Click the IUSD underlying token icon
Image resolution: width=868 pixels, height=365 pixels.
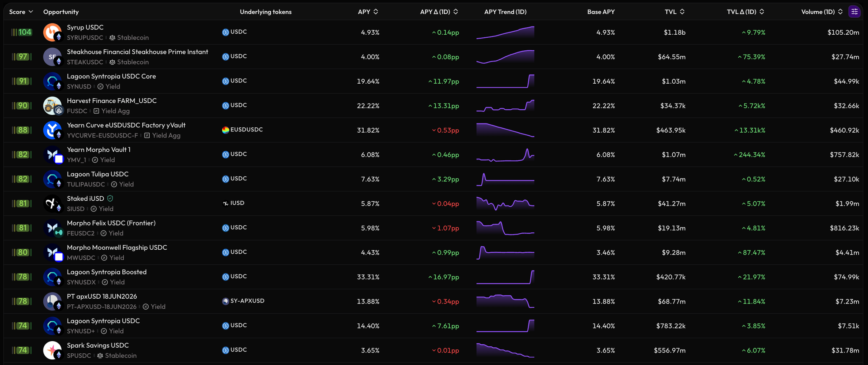tap(225, 203)
